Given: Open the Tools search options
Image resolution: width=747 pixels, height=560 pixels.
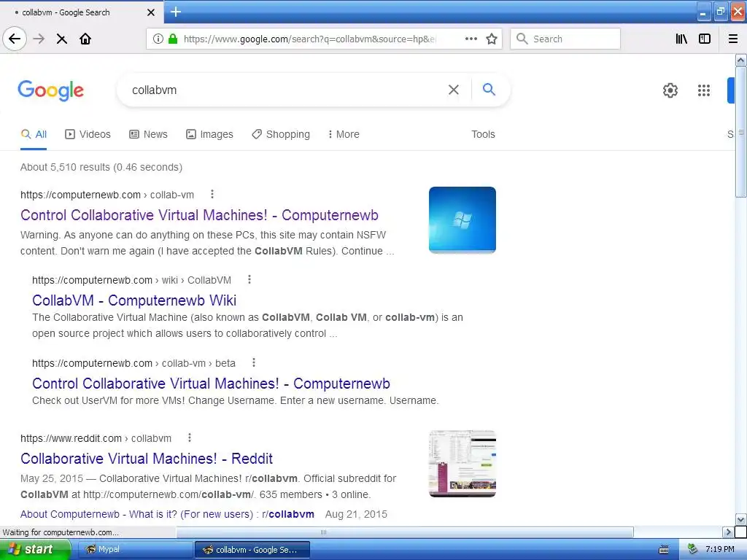Looking at the screenshot, I should coord(483,134).
